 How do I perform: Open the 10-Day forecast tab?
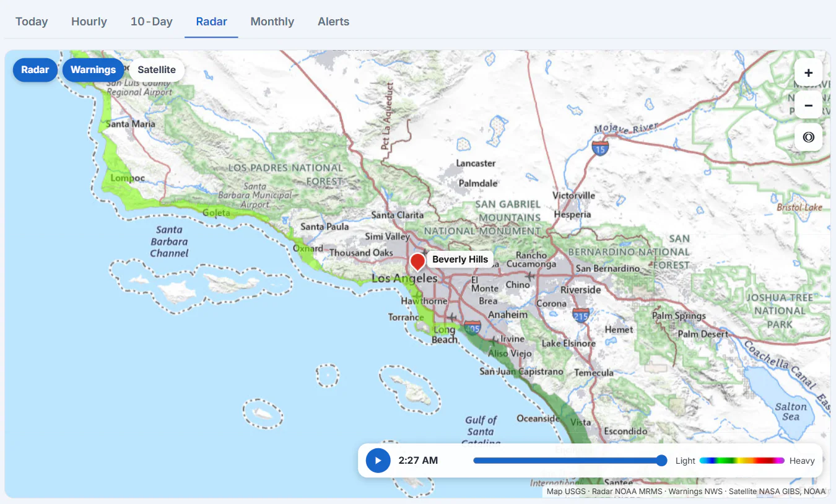152,22
